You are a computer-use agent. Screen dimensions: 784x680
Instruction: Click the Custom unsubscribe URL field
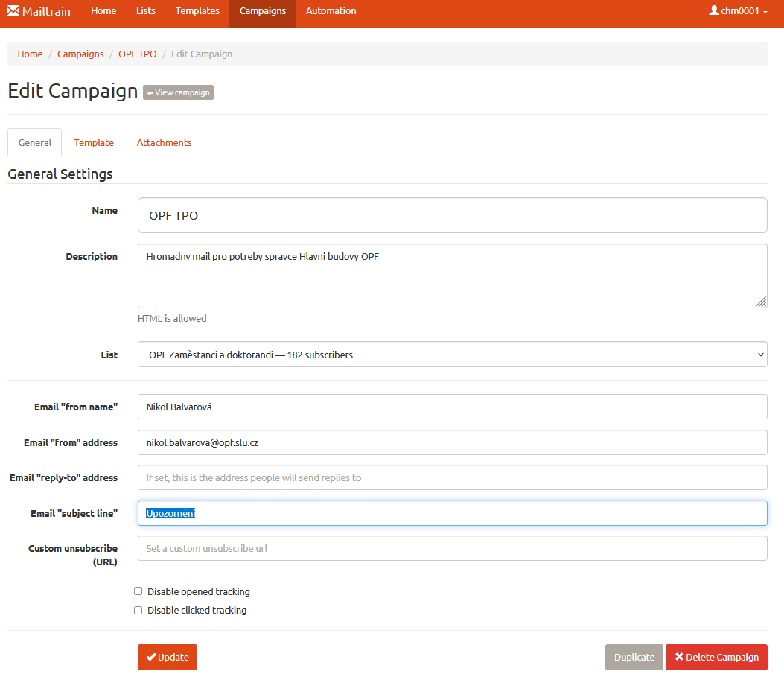point(453,548)
